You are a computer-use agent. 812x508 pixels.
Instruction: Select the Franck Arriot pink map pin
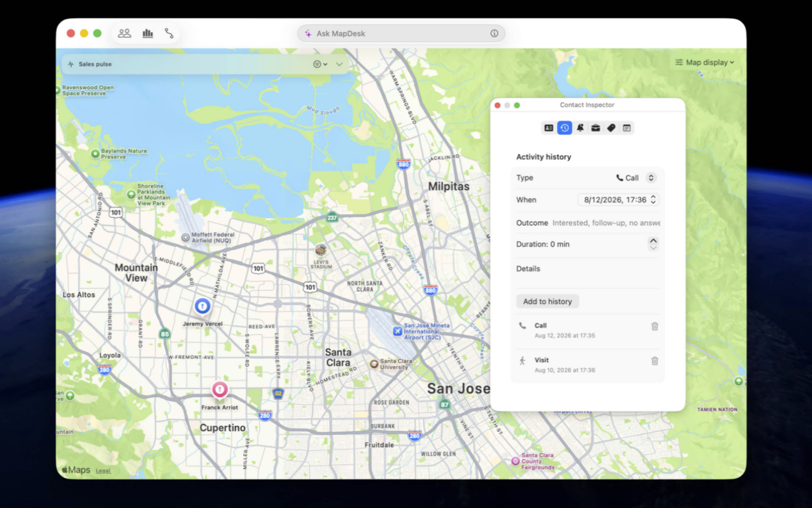(219, 389)
